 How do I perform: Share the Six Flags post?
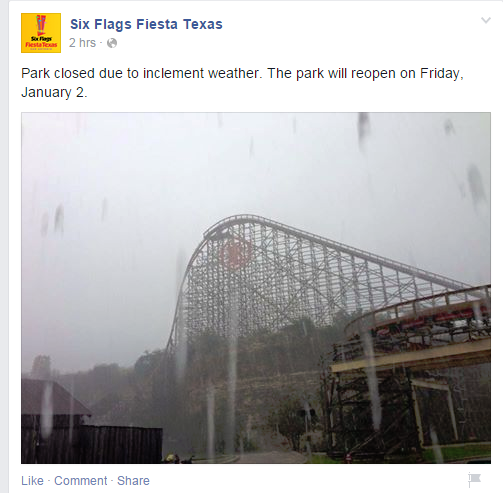pos(133,481)
